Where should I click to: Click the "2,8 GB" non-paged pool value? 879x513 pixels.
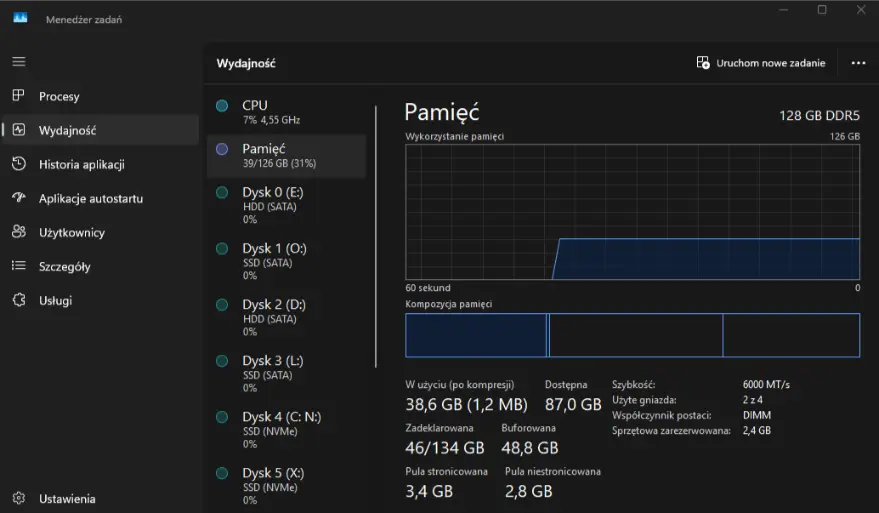click(529, 491)
